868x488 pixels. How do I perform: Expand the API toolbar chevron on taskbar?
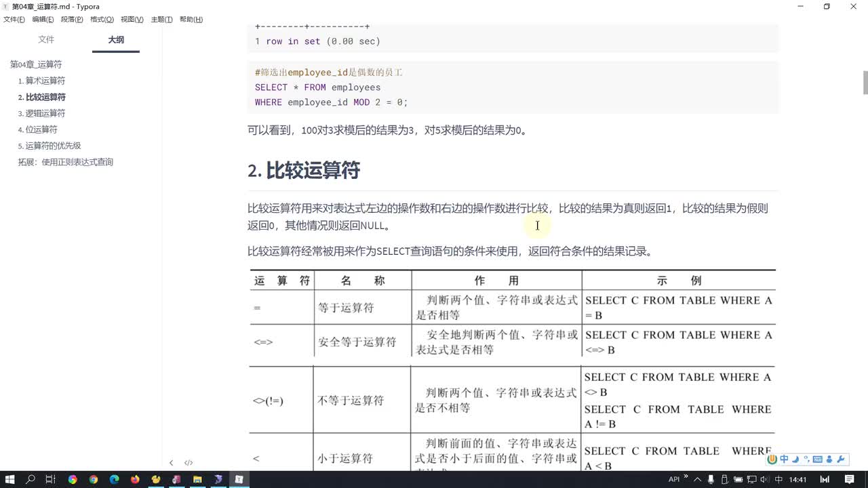click(x=686, y=476)
